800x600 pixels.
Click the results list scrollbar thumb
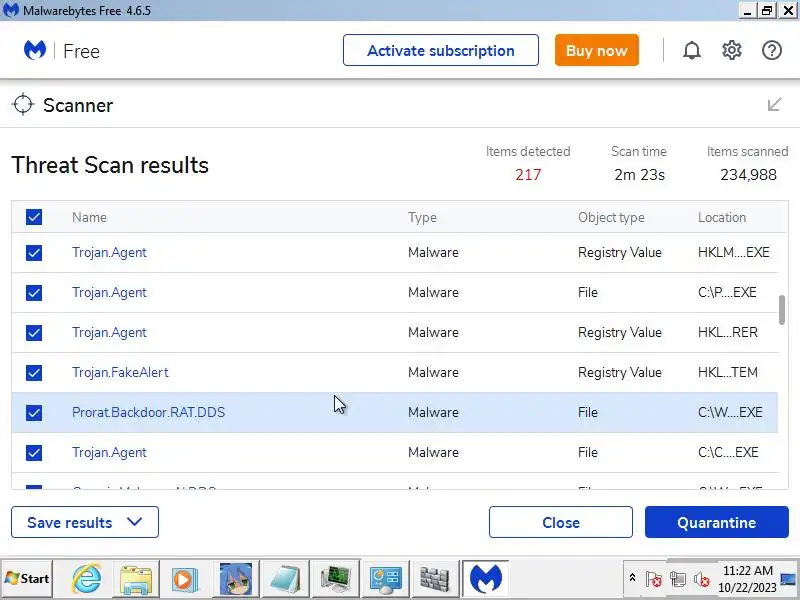782,309
